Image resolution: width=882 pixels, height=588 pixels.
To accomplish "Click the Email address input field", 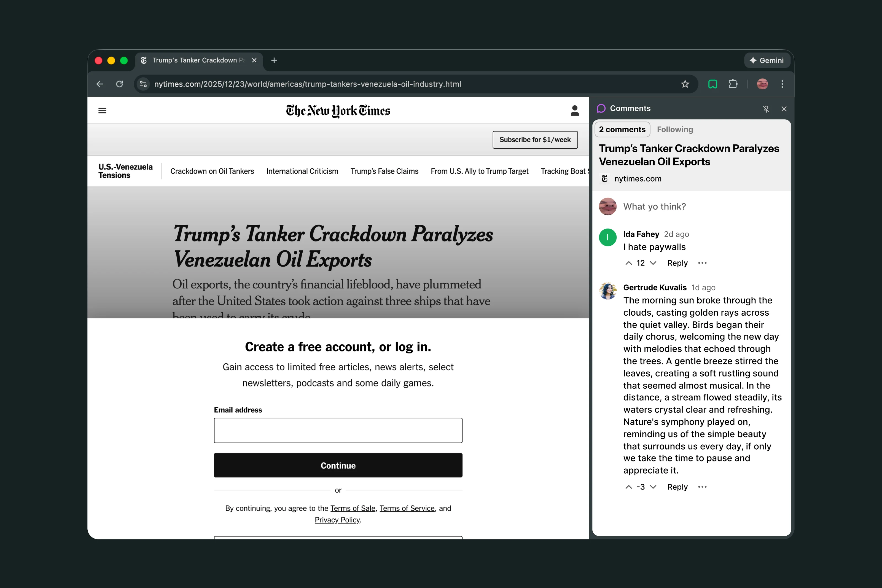I will coord(338,431).
